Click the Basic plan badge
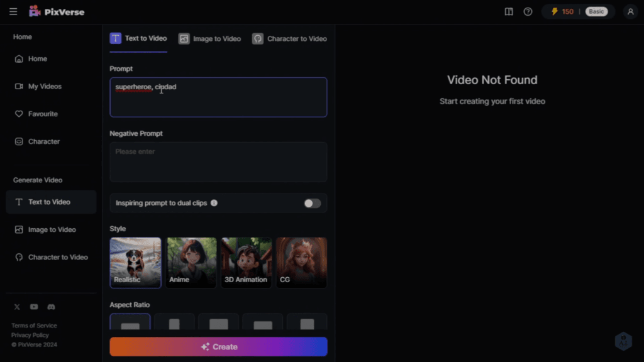 coord(596,11)
